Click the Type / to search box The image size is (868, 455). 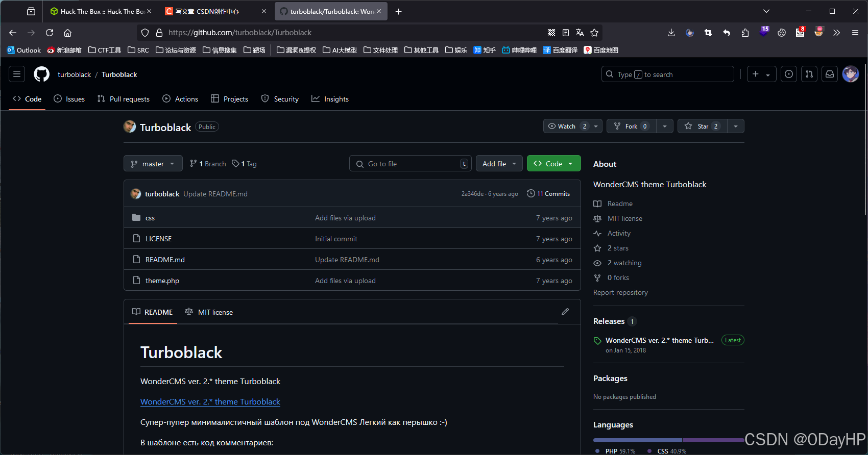pos(668,74)
